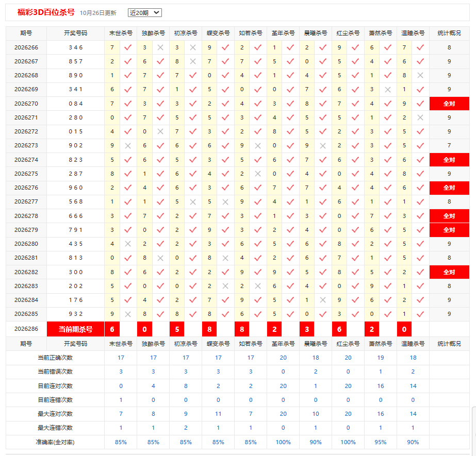Click 全对 badge in row 2026270

click(449, 104)
